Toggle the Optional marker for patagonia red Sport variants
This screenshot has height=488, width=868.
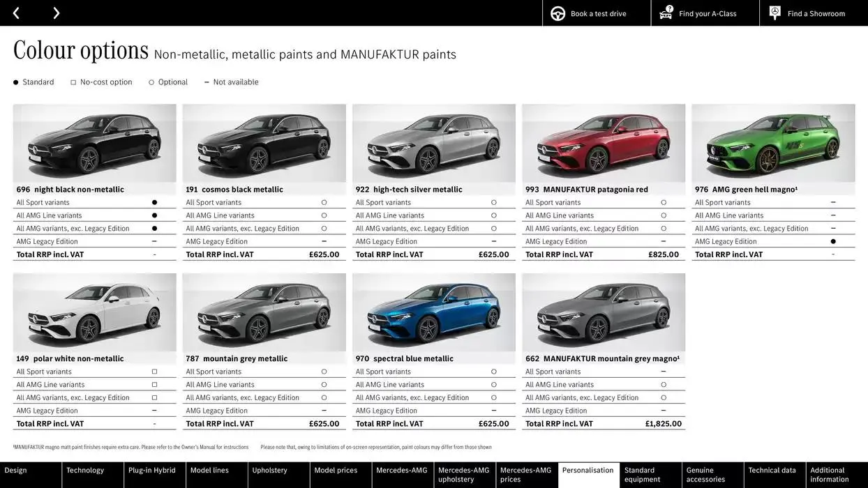tap(663, 201)
